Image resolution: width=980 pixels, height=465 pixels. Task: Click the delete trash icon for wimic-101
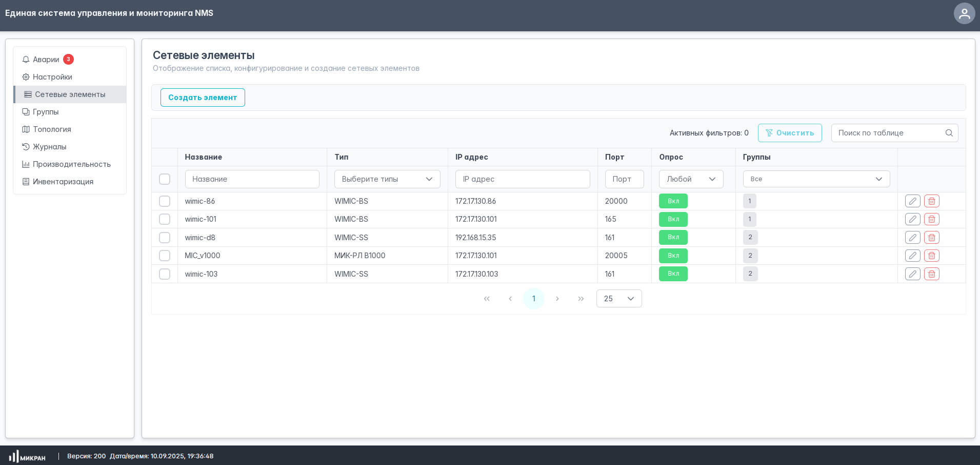coord(931,219)
